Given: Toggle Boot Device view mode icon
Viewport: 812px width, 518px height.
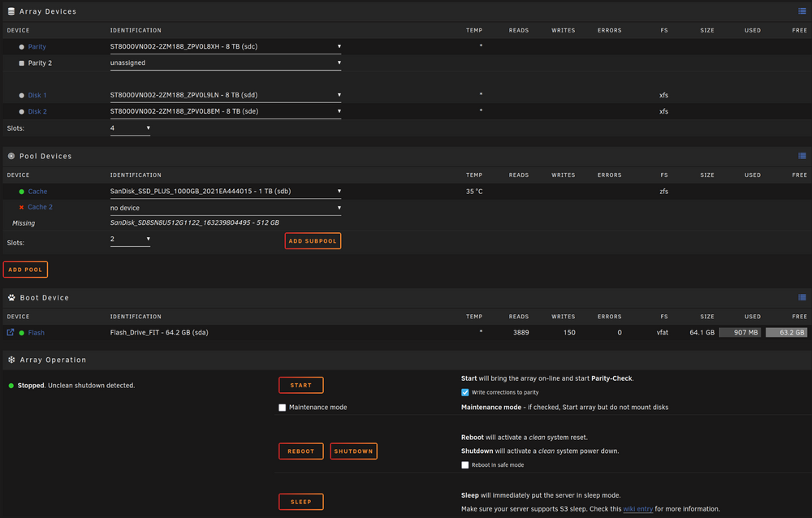Looking at the screenshot, I should (x=801, y=297).
